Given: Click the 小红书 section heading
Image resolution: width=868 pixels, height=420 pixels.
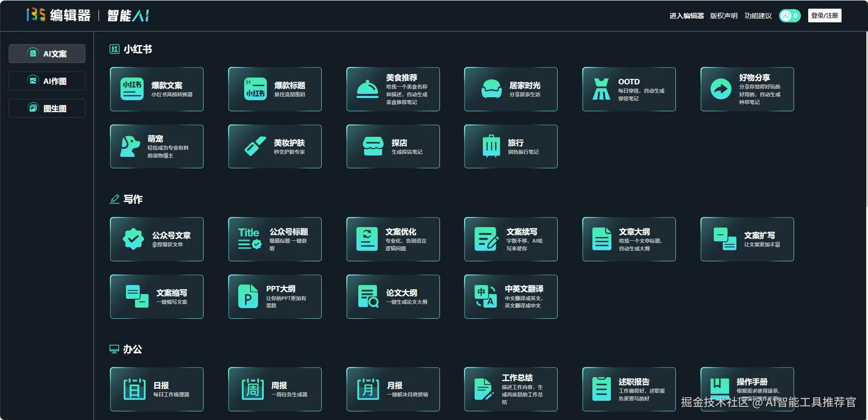Looking at the screenshot, I should tap(138, 49).
